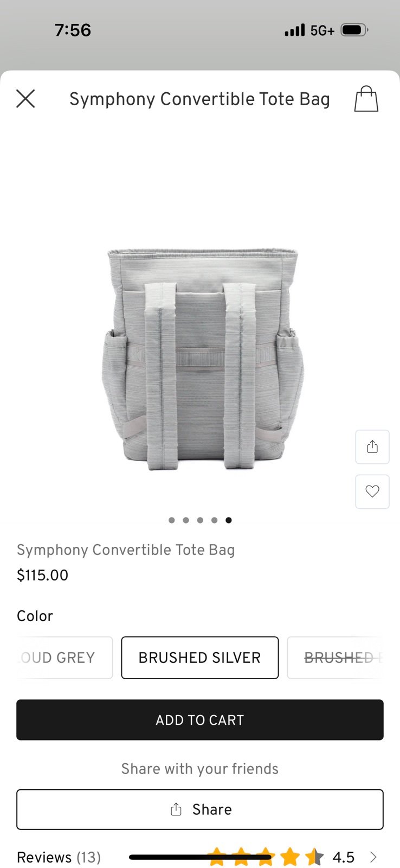Image resolution: width=400 pixels, height=868 pixels.
Task: Tap the share icon beside product image
Action: pos(372,447)
